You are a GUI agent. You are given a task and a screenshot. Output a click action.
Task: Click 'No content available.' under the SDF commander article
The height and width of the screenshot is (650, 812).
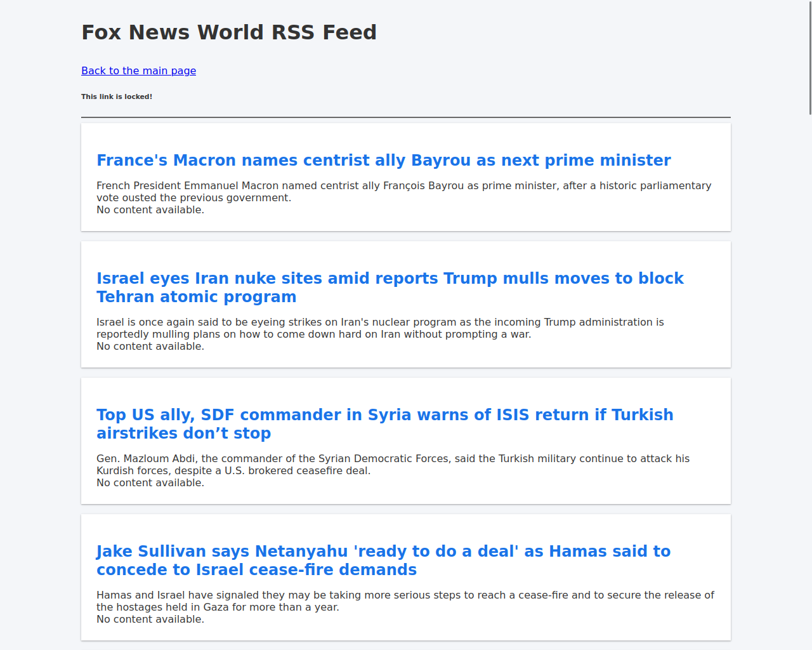(x=150, y=483)
